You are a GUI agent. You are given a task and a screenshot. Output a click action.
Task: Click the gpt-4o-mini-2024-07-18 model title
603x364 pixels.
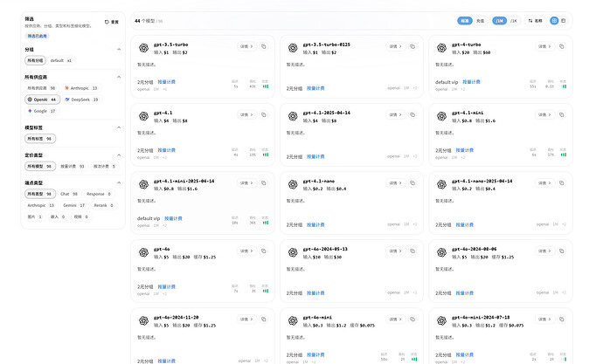(481, 318)
